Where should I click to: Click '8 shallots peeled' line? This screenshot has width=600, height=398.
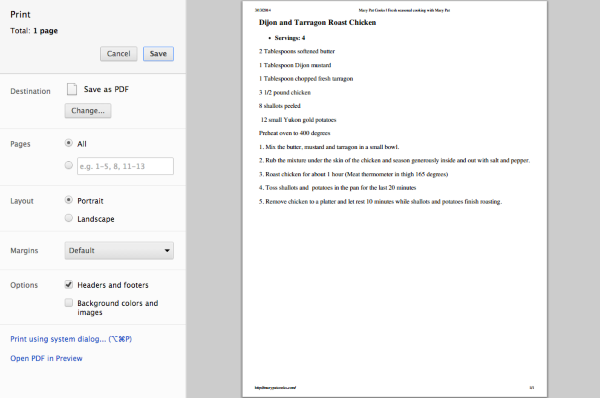click(280, 106)
